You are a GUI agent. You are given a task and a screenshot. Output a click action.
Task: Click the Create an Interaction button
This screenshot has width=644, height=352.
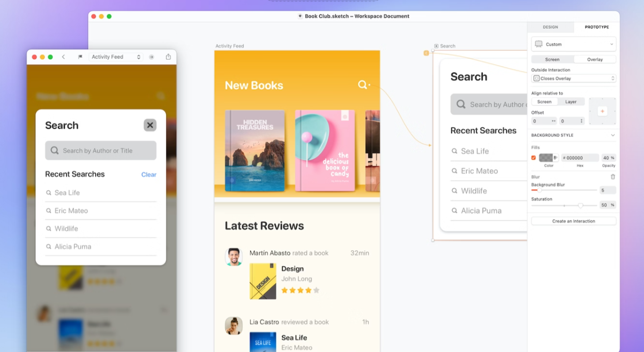(574, 221)
